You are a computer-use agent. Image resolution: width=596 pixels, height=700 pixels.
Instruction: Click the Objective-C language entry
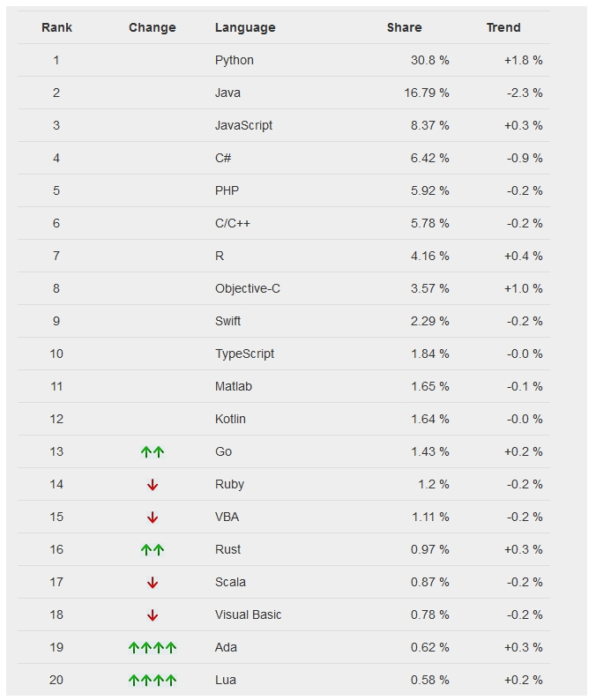point(248,288)
